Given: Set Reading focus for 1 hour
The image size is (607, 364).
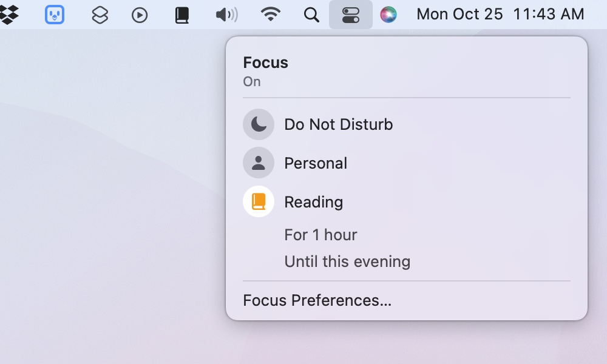Looking at the screenshot, I should pyautogui.click(x=320, y=235).
